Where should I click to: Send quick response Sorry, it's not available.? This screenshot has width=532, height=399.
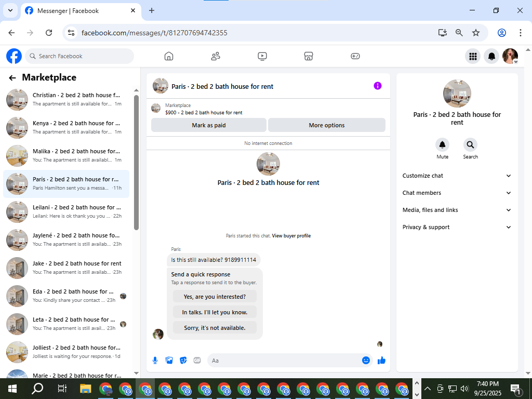[x=215, y=328]
